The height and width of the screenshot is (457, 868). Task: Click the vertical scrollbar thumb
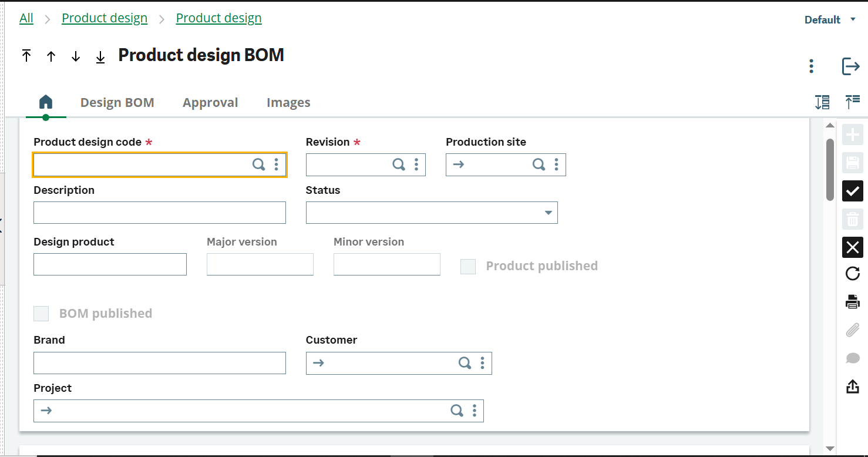click(x=830, y=170)
